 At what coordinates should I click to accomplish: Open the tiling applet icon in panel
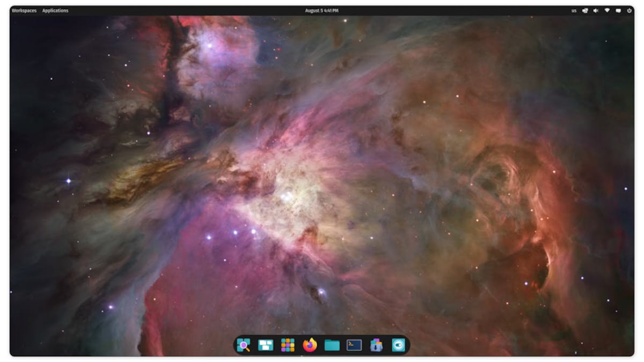[x=586, y=11]
